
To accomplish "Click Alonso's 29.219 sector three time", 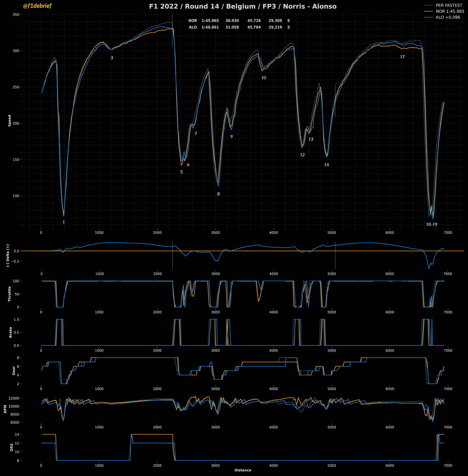I will point(275,27).
